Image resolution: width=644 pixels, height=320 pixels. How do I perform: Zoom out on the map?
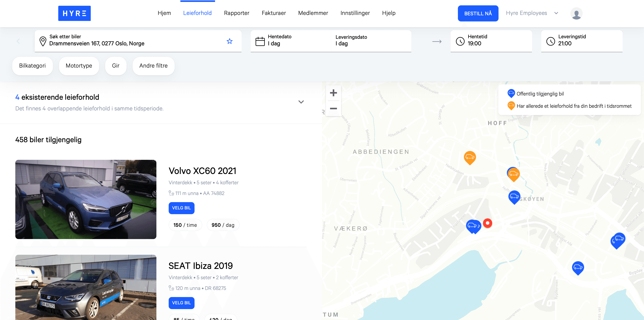(x=333, y=108)
